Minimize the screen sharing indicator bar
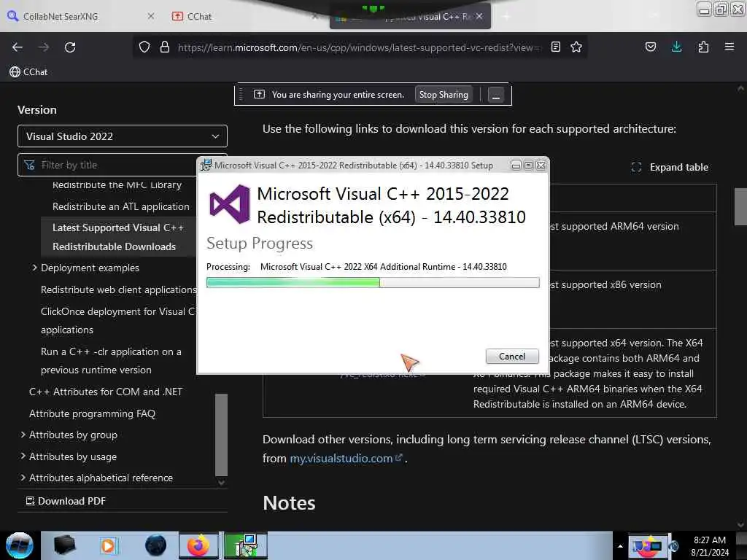This screenshot has width=747, height=560. (x=495, y=95)
